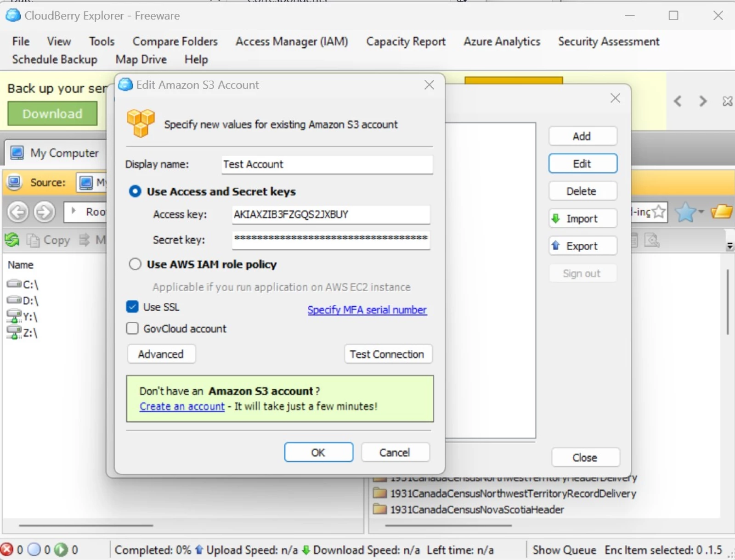Viewport: 735px width, 560px height.
Task: Open the Schedule Backup menu
Action: click(x=55, y=59)
